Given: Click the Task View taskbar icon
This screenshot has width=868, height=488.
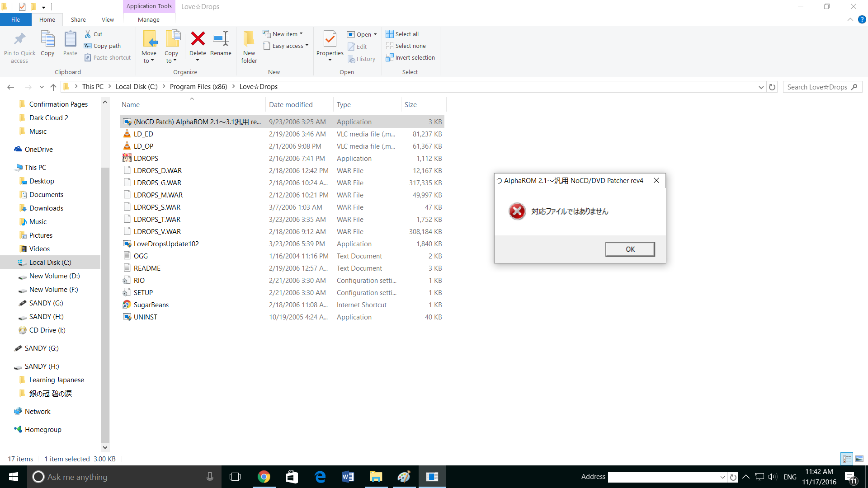Looking at the screenshot, I should [x=235, y=477].
